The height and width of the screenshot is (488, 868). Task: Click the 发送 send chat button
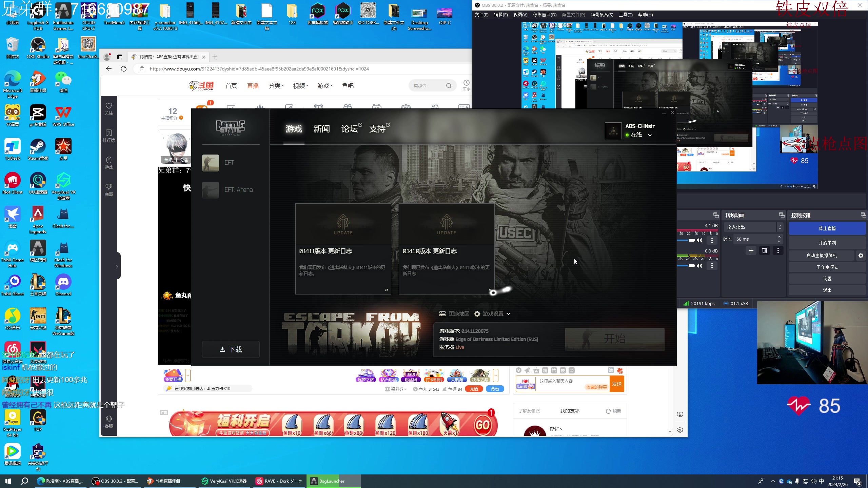pos(617,384)
